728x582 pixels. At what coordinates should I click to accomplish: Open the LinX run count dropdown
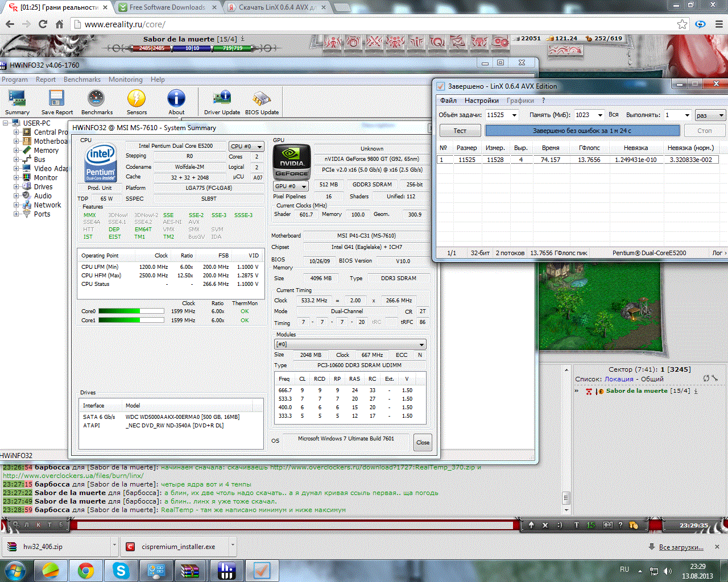(687, 115)
